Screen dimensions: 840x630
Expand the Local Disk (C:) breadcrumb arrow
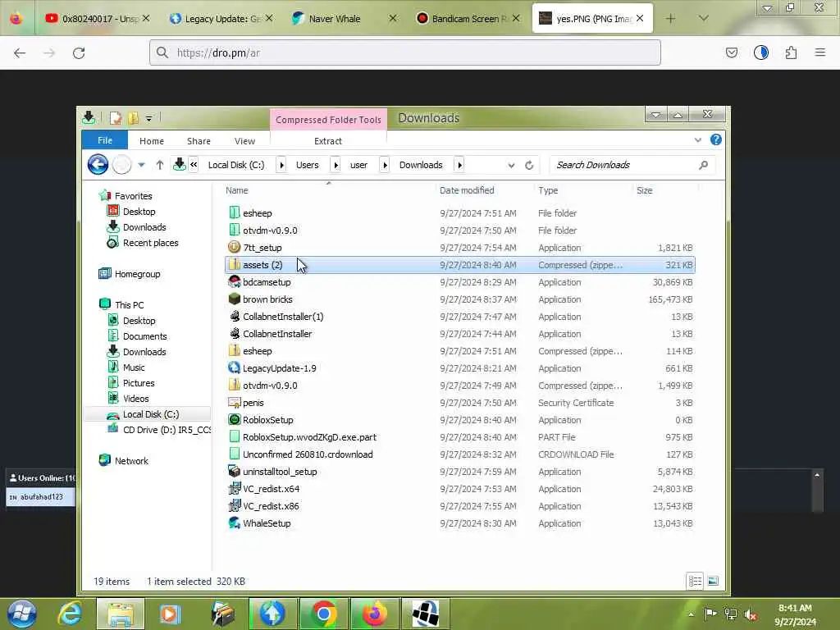click(x=281, y=165)
